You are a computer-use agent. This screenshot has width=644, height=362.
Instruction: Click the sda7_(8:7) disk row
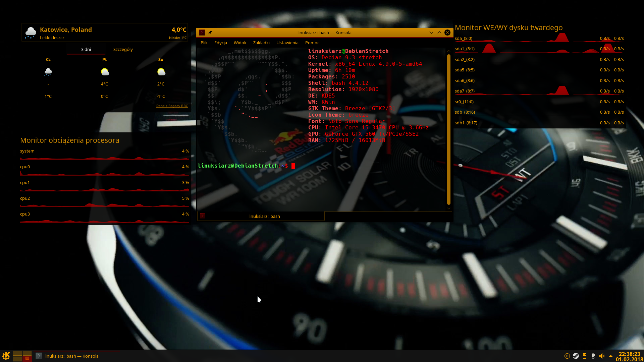pyautogui.click(x=539, y=91)
